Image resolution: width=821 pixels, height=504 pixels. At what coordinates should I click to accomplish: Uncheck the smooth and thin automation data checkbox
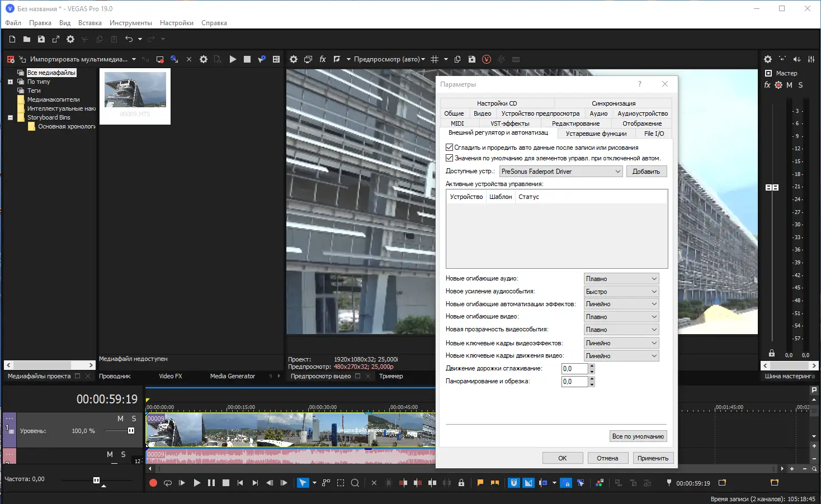[x=449, y=148]
